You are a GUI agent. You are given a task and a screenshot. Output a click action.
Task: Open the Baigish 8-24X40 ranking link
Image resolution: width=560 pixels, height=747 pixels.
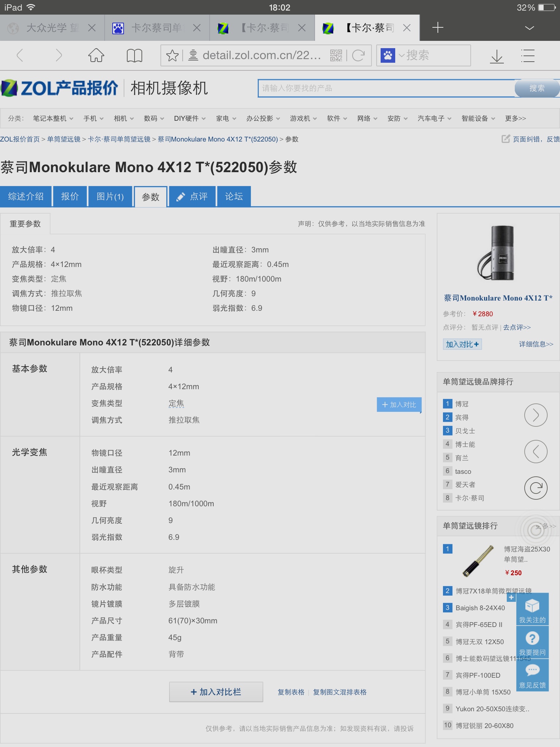pyautogui.click(x=480, y=608)
